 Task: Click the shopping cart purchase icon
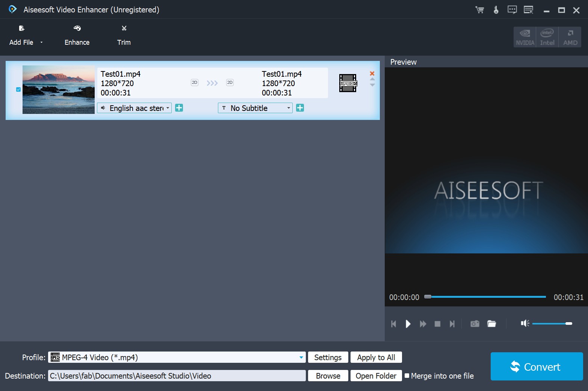479,10
